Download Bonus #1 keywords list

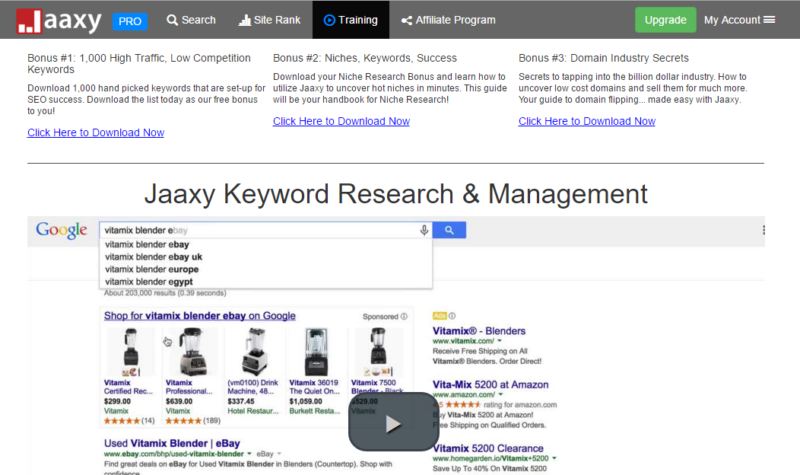click(x=96, y=133)
